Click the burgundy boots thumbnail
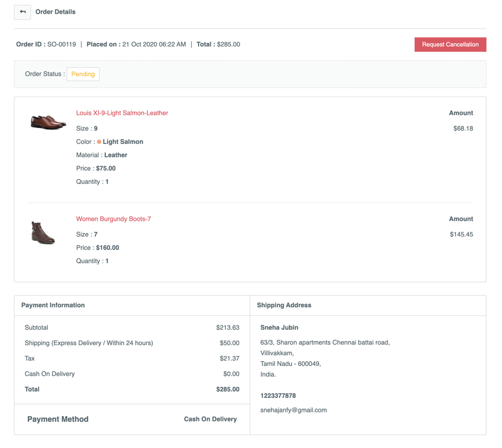Viewport: 502px width, 448px height. [43, 233]
